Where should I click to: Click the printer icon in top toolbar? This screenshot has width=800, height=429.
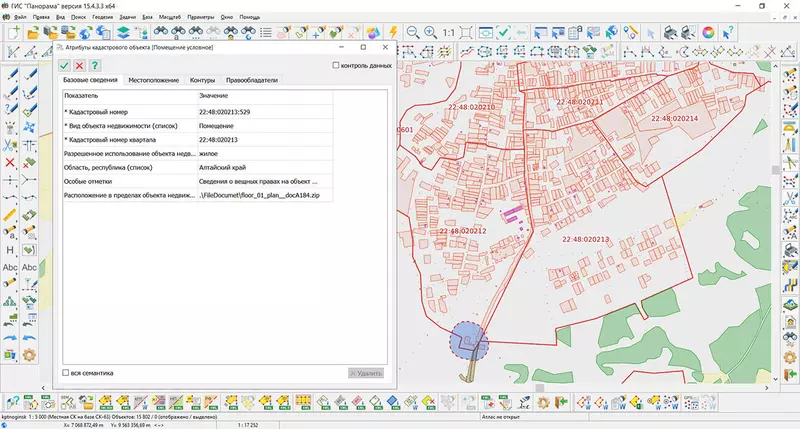pos(669,33)
